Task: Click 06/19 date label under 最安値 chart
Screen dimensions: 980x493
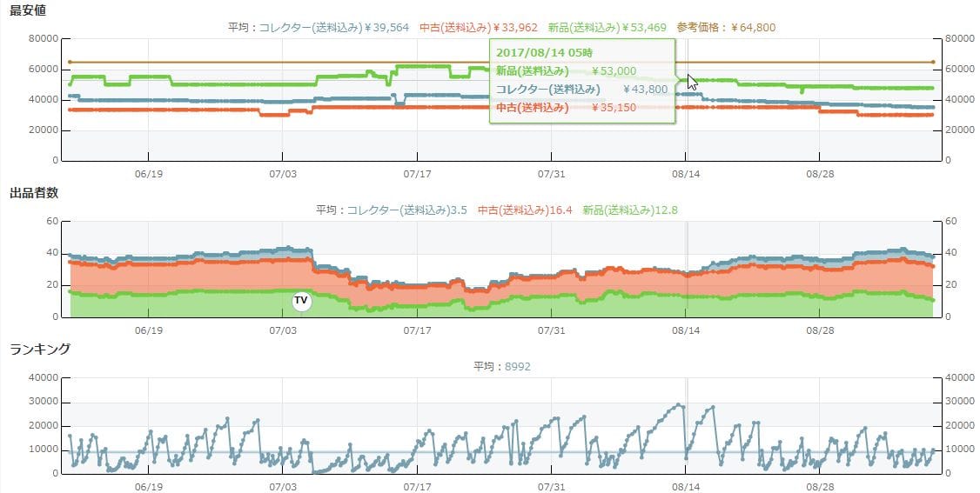Action: click(x=149, y=174)
